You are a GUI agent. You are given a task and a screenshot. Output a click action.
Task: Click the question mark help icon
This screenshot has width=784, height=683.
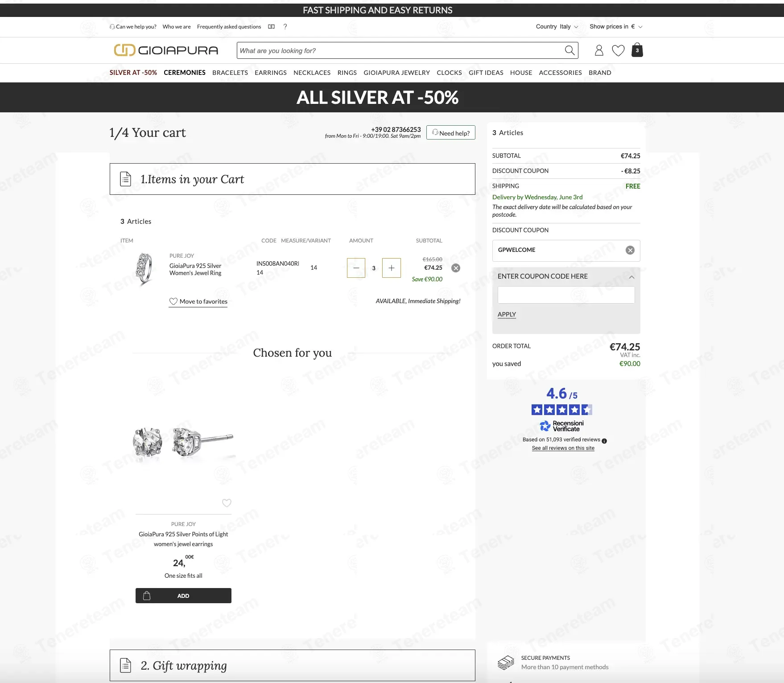click(x=285, y=27)
